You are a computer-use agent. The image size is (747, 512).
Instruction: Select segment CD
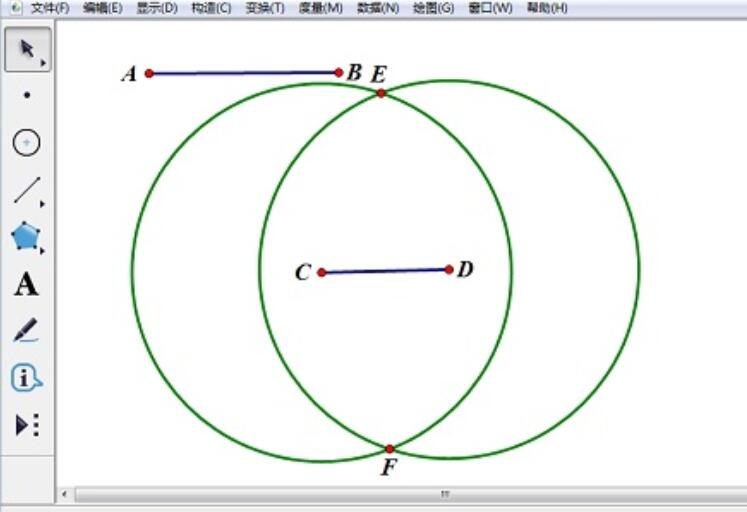pos(385,271)
